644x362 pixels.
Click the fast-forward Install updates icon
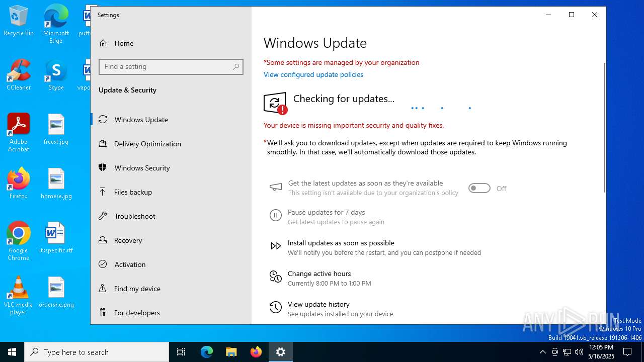click(276, 246)
